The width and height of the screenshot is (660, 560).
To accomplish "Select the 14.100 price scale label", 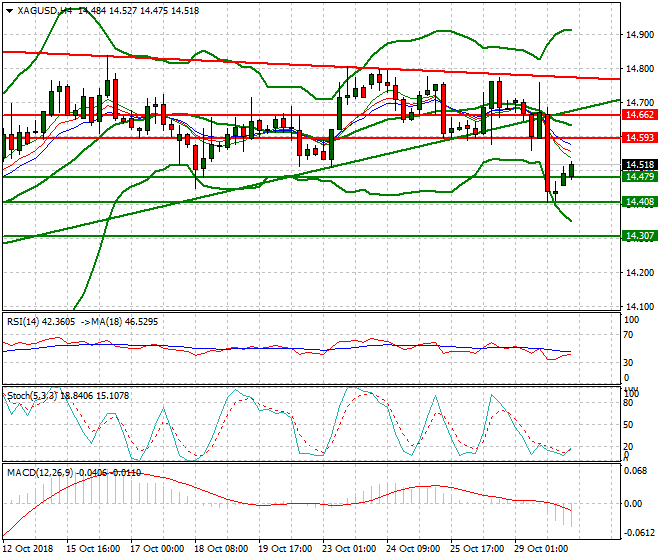I will click(x=640, y=307).
